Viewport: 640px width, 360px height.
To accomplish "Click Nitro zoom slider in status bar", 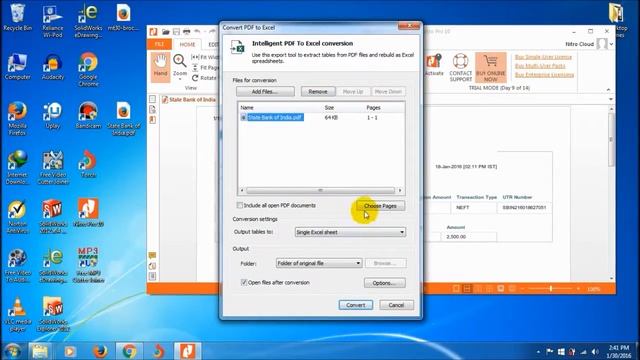I will click(551, 289).
